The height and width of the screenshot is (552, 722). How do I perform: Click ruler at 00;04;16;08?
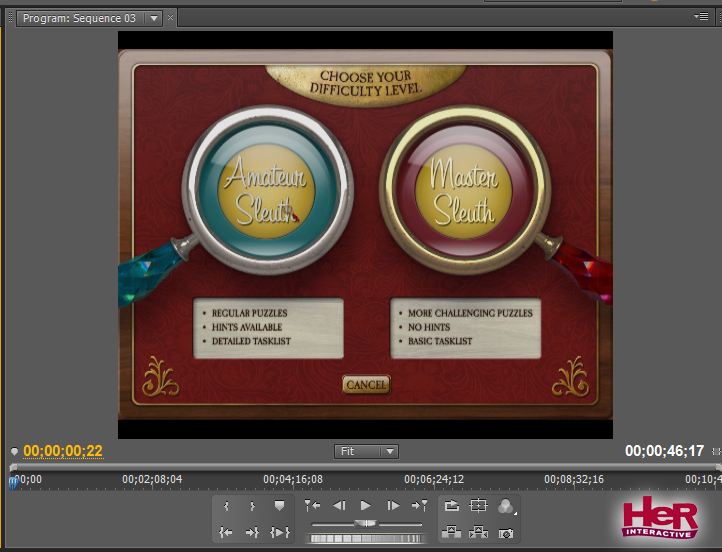coord(293,479)
